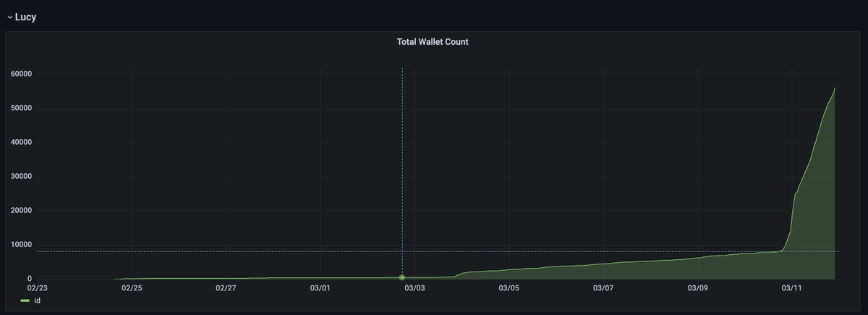The width and height of the screenshot is (868, 315).
Task: Click the 50000 y-axis label
Action: pyautogui.click(x=20, y=108)
